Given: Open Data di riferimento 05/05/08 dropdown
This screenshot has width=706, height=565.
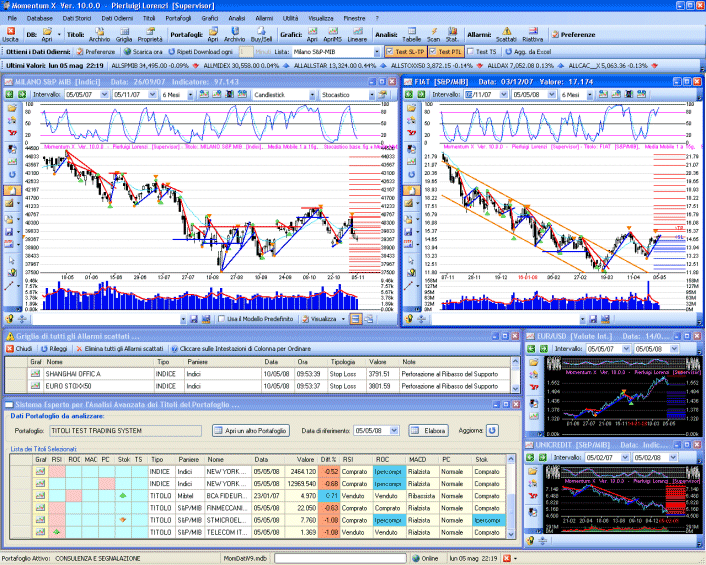Looking at the screenshot, I should 394,430.
